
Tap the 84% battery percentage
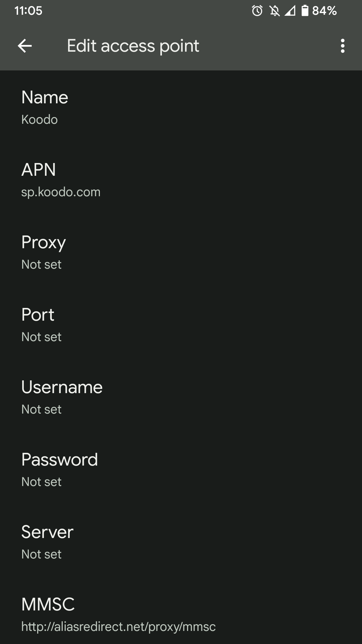[x=324, y=11]
